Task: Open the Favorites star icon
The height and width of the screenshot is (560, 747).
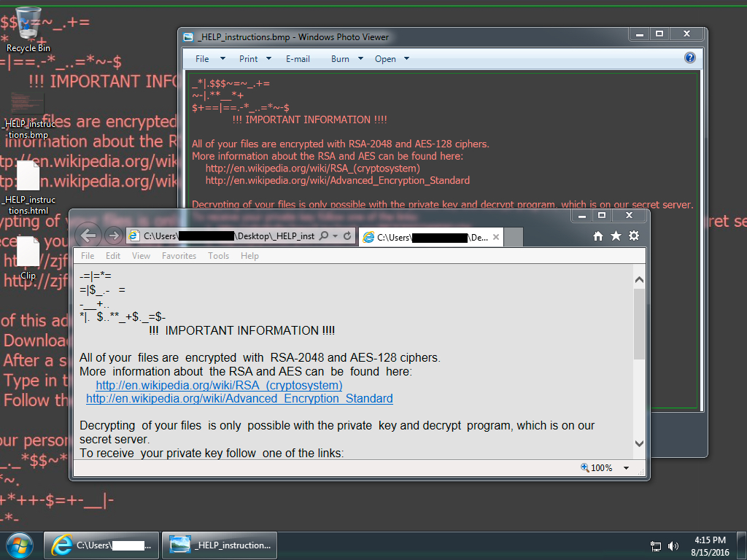Action: point(616,236)
